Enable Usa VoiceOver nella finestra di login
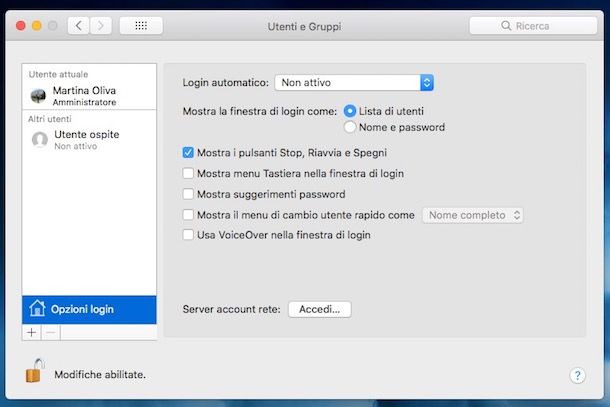This screenshot has height=407, width=610. click(188, 235)
